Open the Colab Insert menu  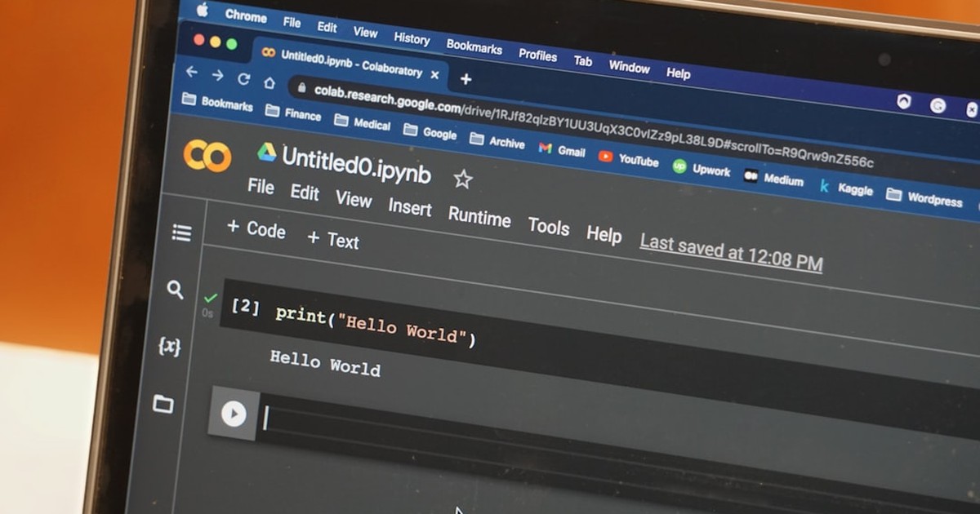(410, 207)
